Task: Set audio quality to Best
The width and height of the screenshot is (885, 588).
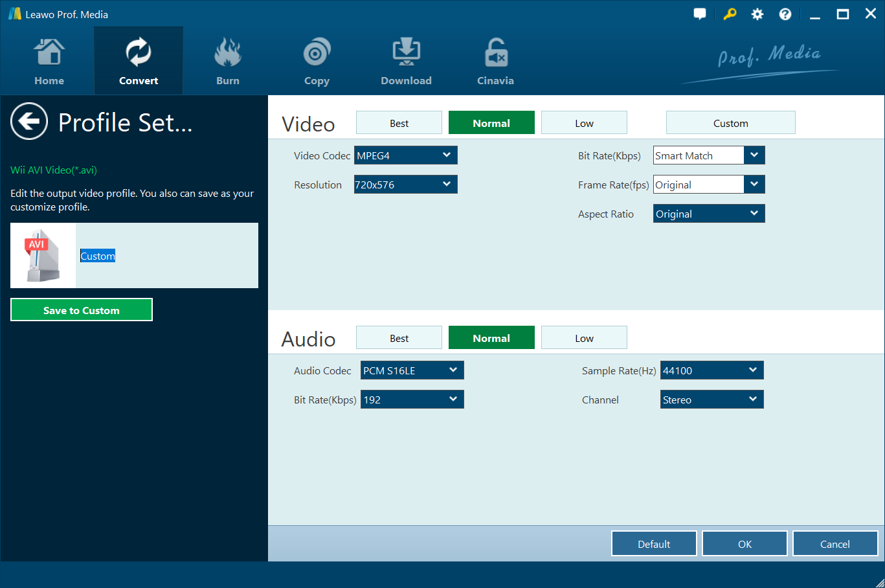Action: [x=399, y=338]
